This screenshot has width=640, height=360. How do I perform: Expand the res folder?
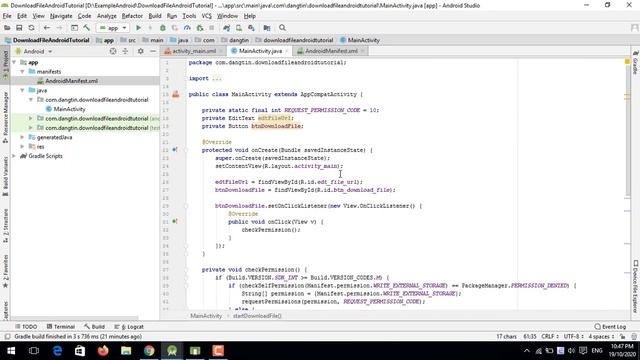pos(23,147)
